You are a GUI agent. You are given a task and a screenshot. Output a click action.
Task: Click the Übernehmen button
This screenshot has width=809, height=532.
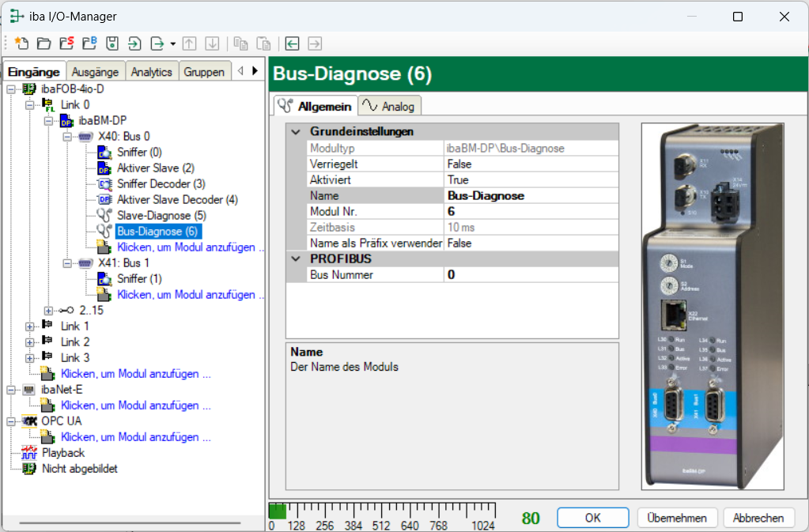676,518
